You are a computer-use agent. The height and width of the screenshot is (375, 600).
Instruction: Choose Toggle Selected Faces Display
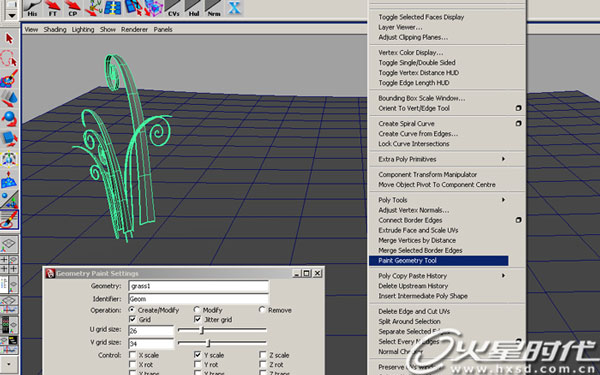pyautogui.click(x=421, y=17)
